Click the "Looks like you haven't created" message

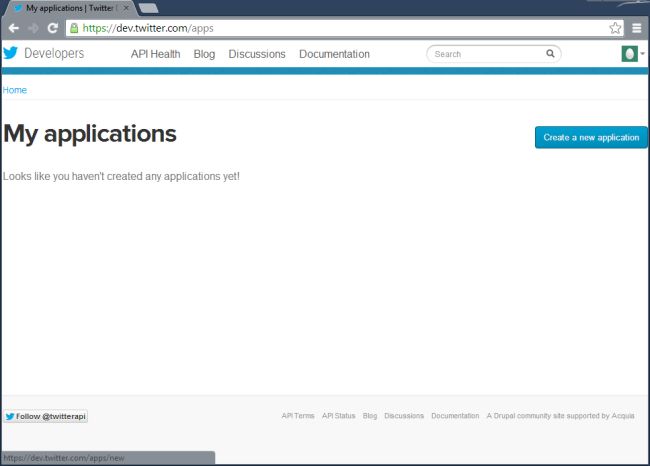(x=121, y=176)
